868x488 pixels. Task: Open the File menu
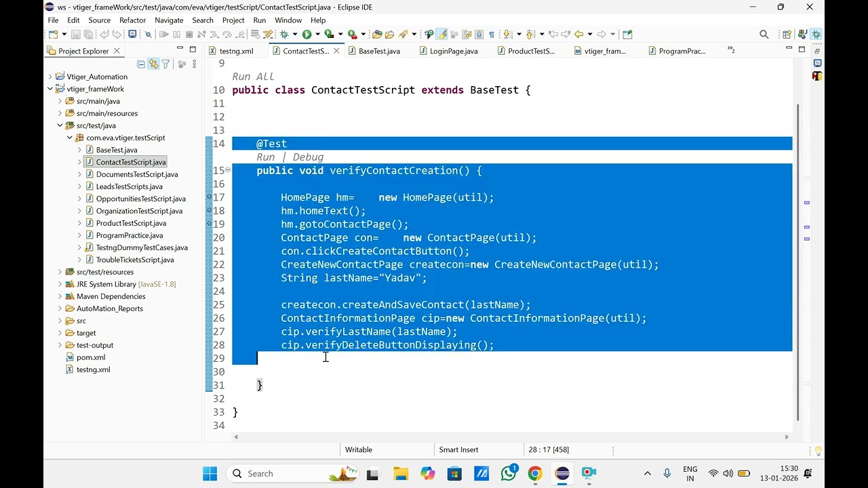(53, 20)
